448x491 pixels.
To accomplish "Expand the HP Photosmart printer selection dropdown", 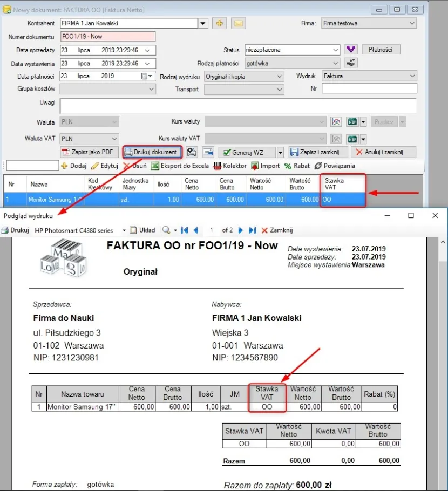I will (x=125, y=229).
